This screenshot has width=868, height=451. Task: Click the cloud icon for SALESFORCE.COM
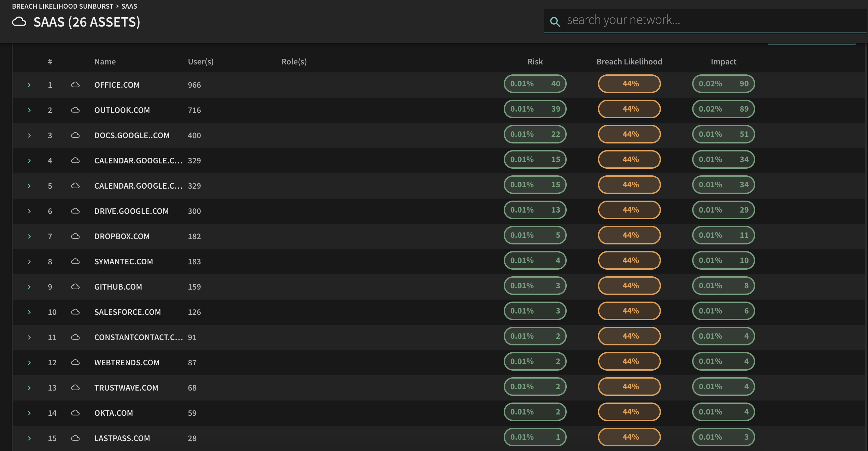pyautogui.click(x=75, y=312)
